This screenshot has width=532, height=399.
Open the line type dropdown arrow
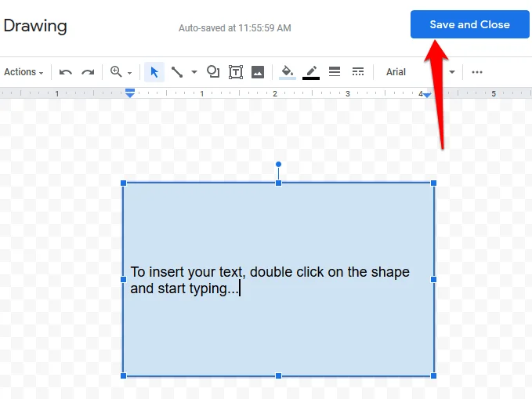(194, 72)
